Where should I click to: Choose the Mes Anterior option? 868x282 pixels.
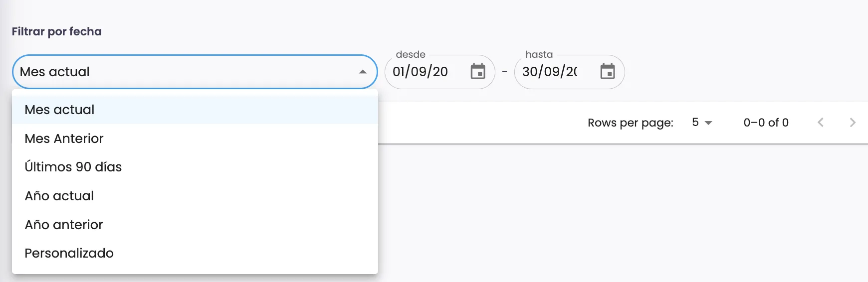64,139
